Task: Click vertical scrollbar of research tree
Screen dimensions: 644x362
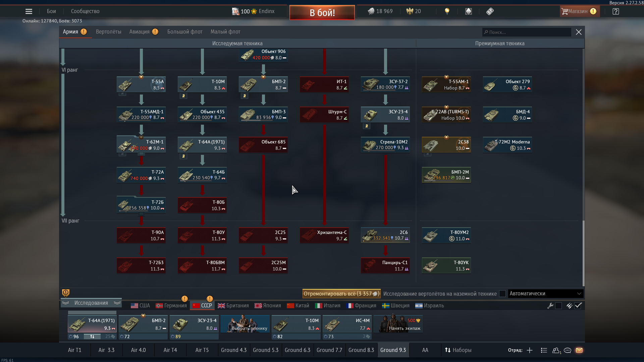Action: pyautogui.click(x=583, y=253)
